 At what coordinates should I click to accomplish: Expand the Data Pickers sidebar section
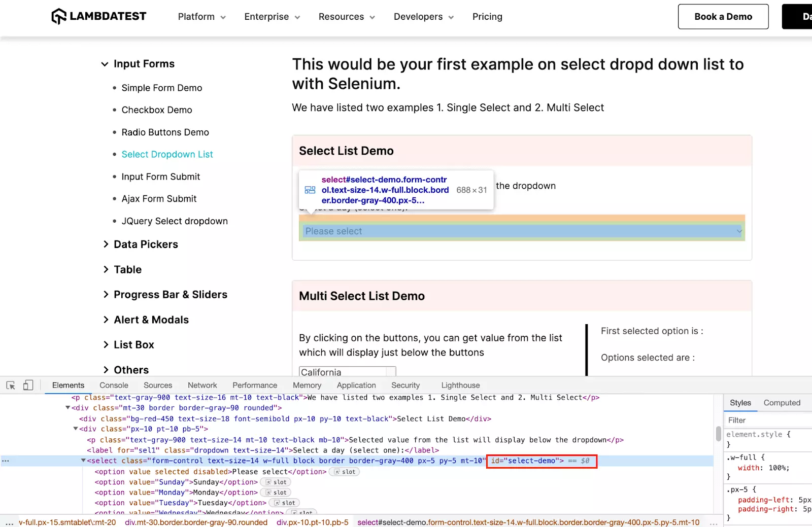[x=146, y=244]
